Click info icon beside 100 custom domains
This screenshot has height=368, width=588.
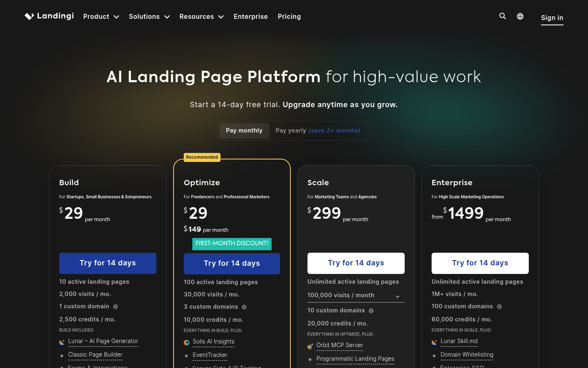point(499,307)
